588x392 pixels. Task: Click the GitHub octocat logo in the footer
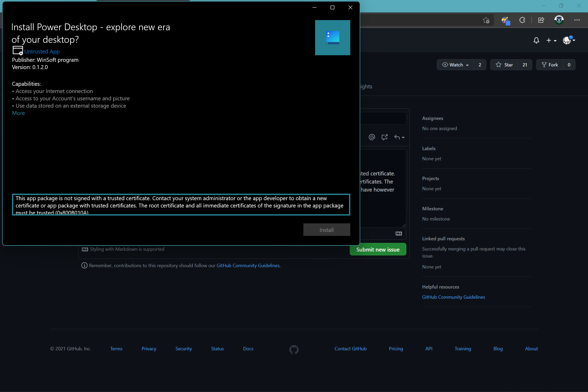pos(293,349)
